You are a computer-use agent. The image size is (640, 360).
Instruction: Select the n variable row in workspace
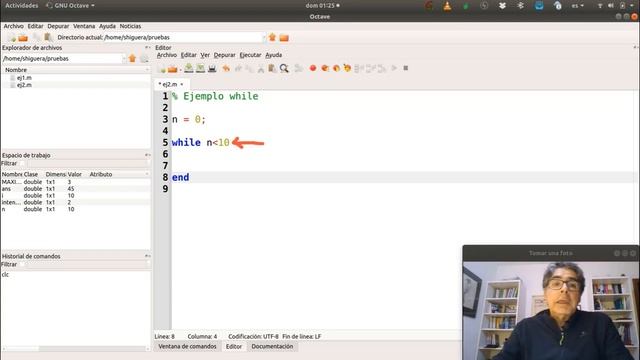click(76, 209)
